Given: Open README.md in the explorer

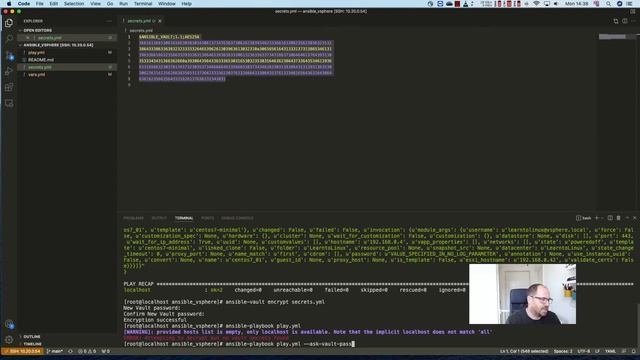Looking at the screenshot, I should [x=67, y=60].
